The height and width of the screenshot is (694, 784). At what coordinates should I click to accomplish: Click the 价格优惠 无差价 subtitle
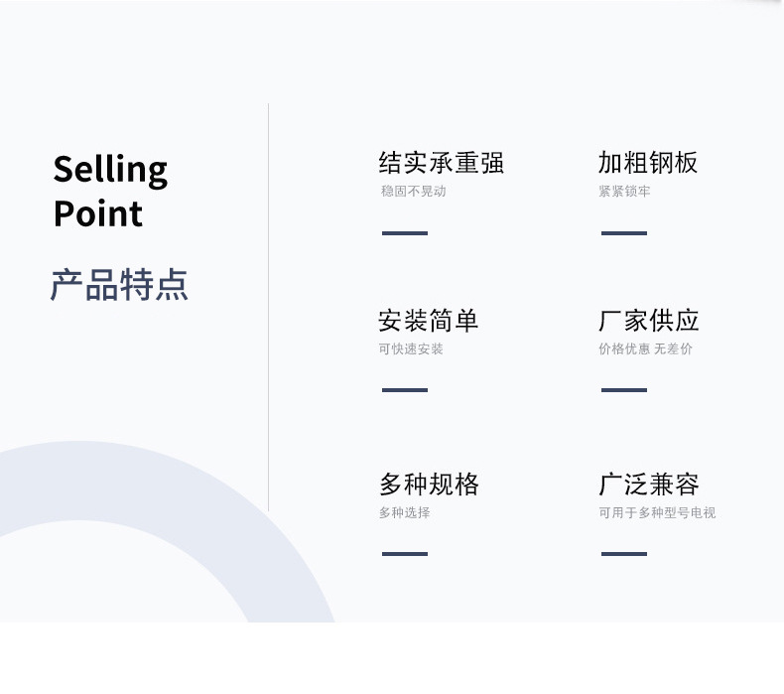[645, 348]
